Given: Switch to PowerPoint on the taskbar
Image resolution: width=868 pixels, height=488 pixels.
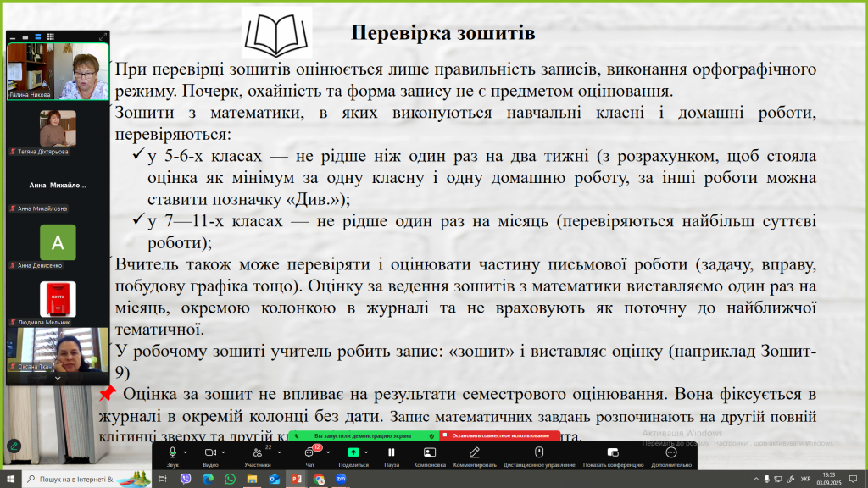Looking at the screenshot, I should coord(297,479).
